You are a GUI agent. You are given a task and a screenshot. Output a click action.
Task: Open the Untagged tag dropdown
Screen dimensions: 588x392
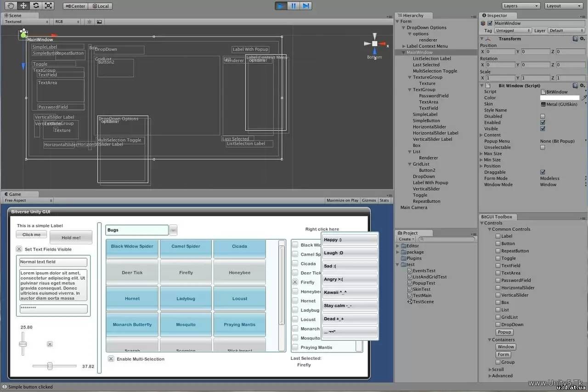513,31
